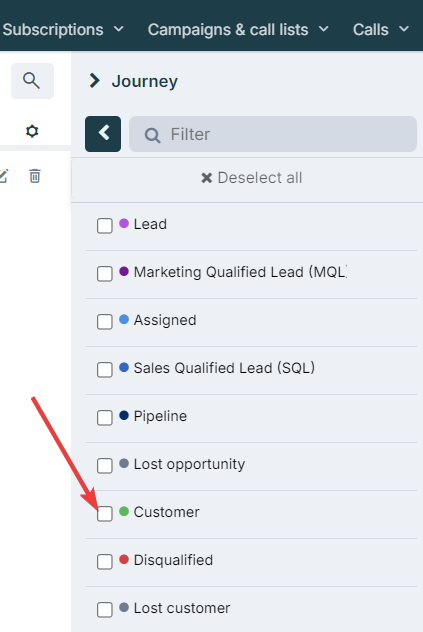Check the Lost opportunity checkbox
This screenshot has width=423, height=632.
pos(104,466)
